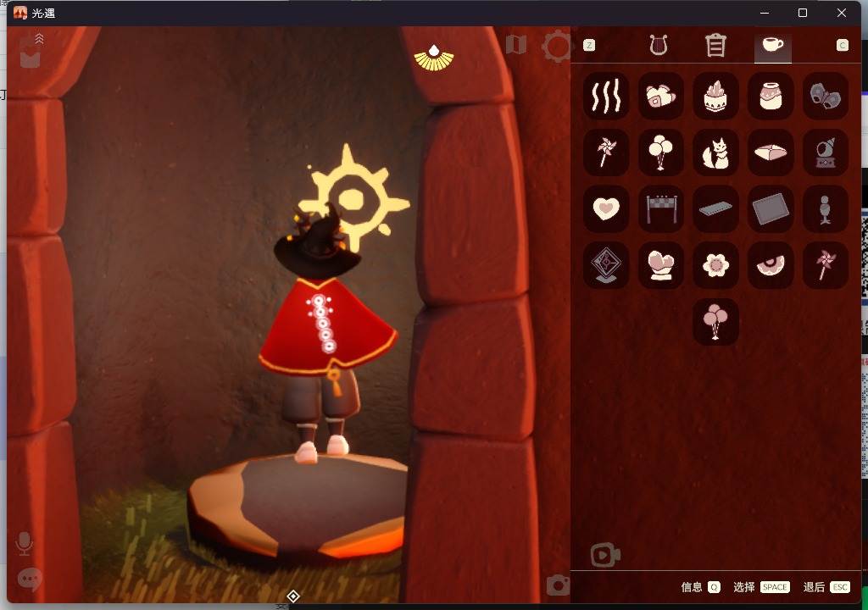The height and width of the screenshot is (610, 868).
Task: Select the diamond rug prop
Action: pyautogui.click(x=606, y=265)
